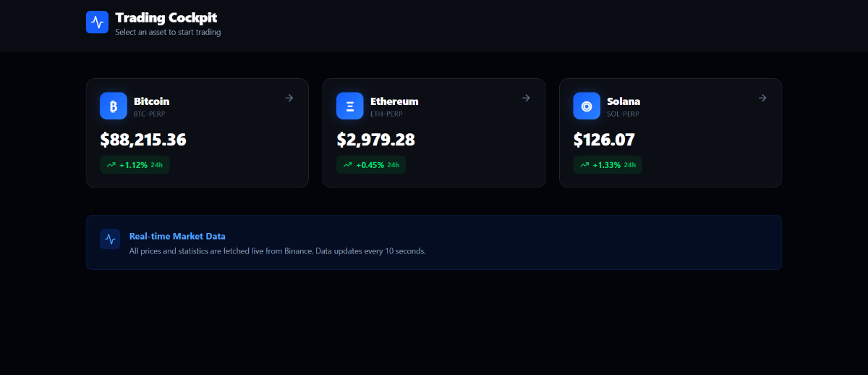Click the arrow on the Bitcoin card

pos(289,98)
